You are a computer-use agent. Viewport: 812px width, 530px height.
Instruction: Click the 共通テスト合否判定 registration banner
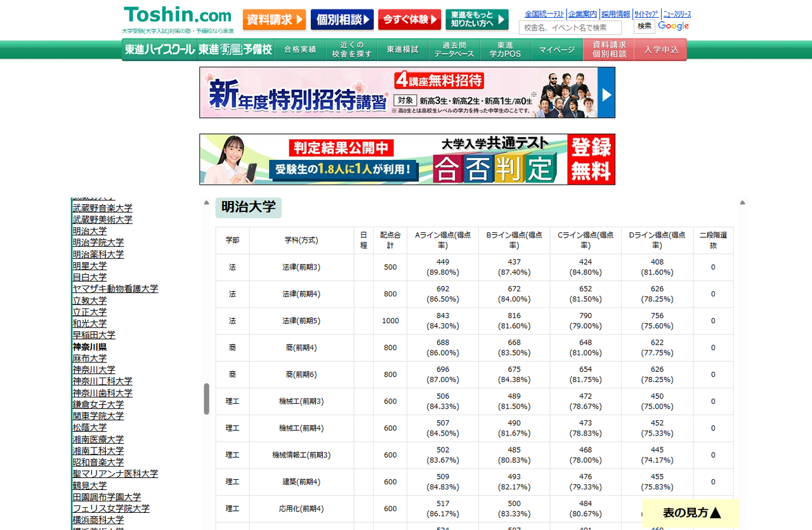pos(407,159)
